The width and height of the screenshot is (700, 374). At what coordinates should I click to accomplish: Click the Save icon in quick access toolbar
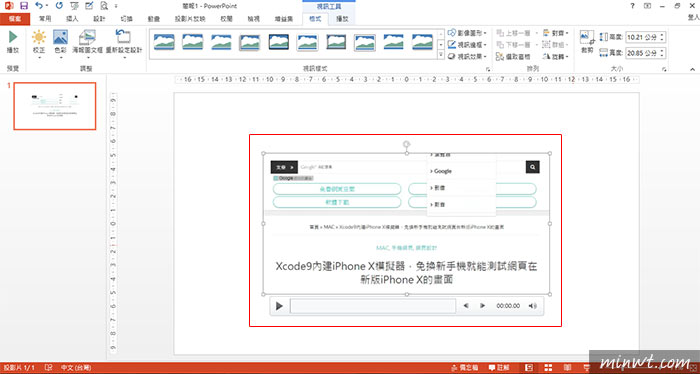[24, 6]
